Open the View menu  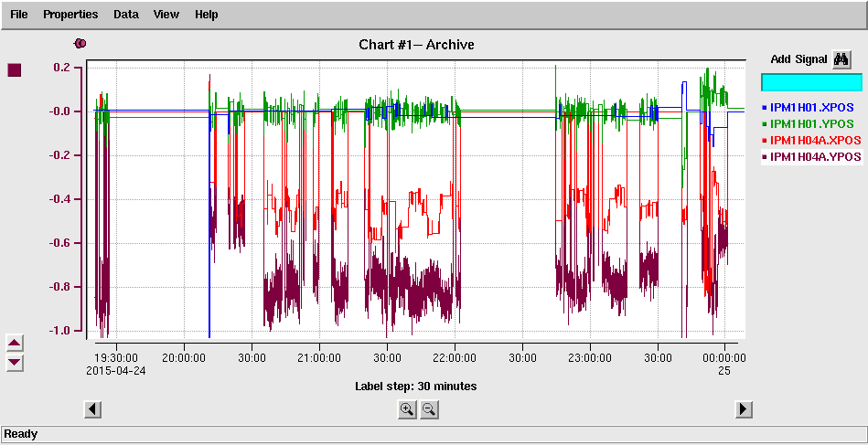point(166,15)
